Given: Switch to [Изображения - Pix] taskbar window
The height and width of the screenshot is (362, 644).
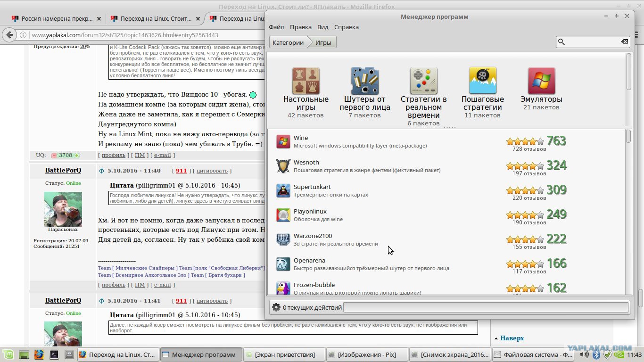Looking at the screenshot, I should pyautogui.click(x=367, y=354).
